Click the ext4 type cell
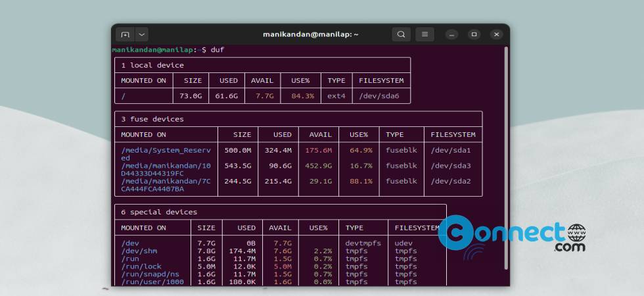 coord(336,96)
